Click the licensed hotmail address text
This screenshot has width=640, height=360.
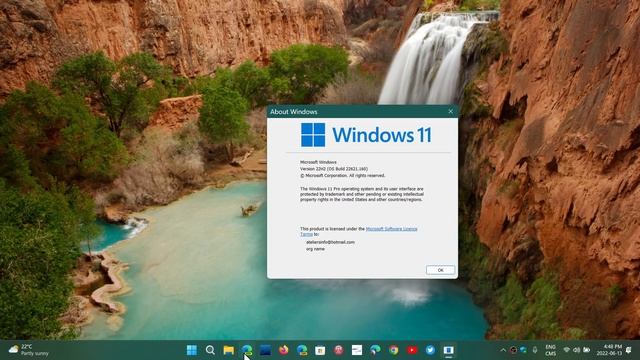[330, 242]
